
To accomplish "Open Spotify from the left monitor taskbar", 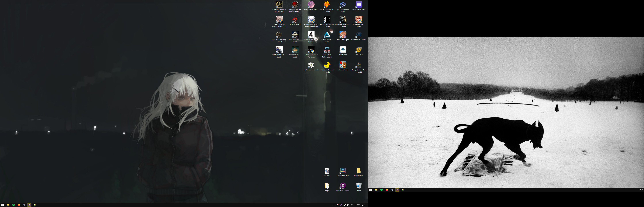I will point(14,205).
